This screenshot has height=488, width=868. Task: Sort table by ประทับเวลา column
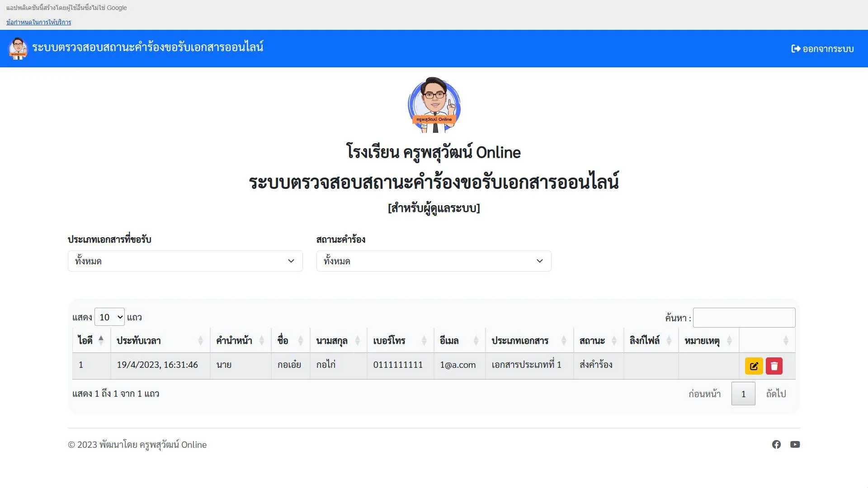pos(160,340)
